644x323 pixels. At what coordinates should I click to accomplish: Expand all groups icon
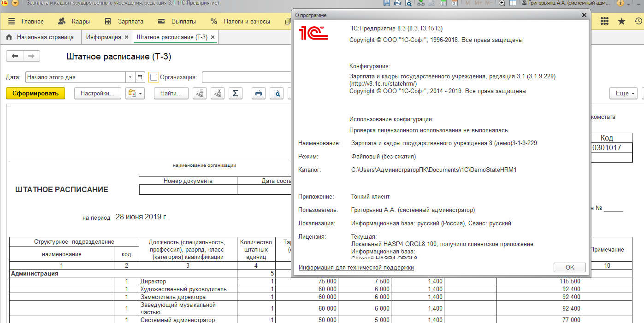click(x=218, y=93)
